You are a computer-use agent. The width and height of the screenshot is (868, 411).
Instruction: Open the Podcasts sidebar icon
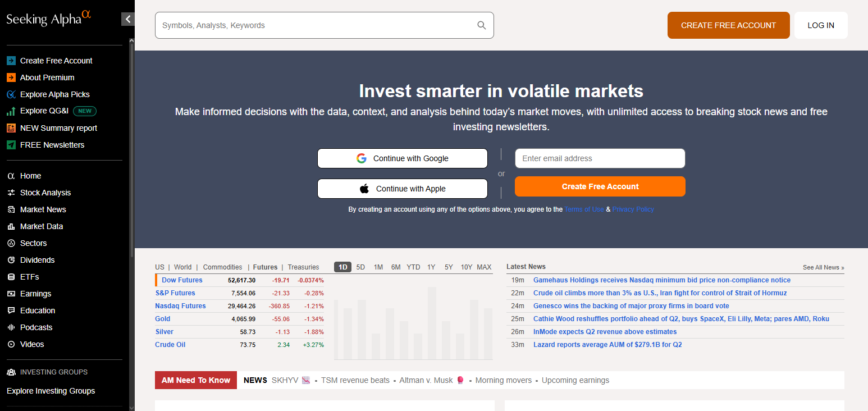(11, 327)
